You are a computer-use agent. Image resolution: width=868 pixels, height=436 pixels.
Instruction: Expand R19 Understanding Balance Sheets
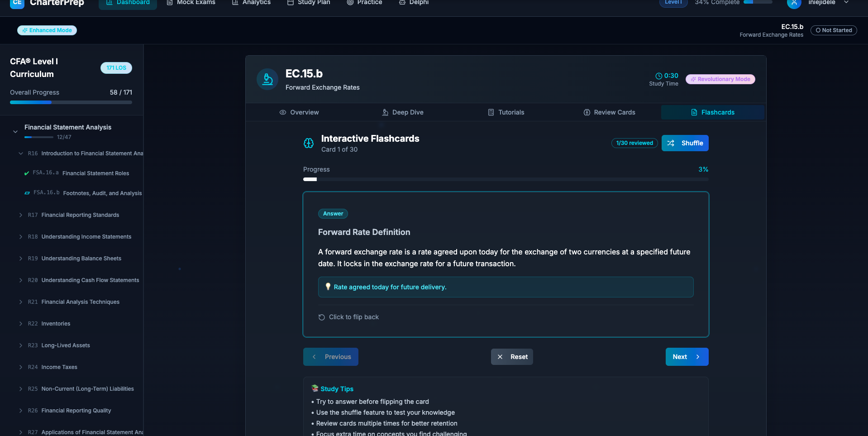(x=21, y=259)
